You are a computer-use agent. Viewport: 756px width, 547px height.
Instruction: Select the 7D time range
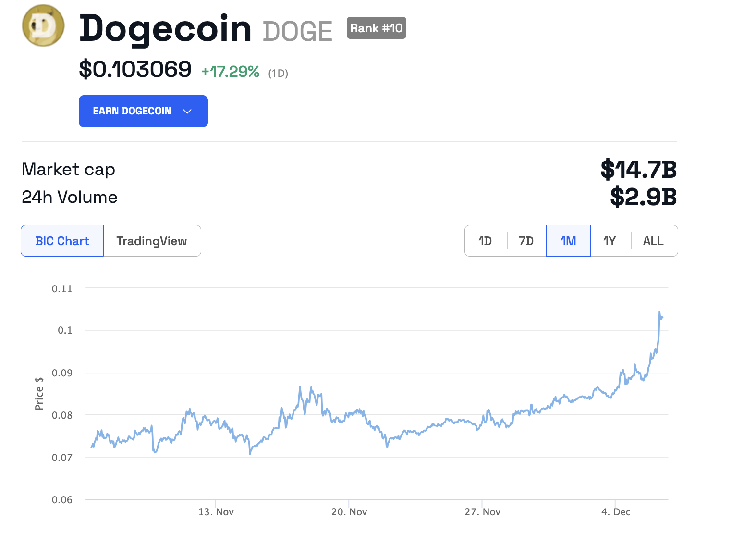526,241
